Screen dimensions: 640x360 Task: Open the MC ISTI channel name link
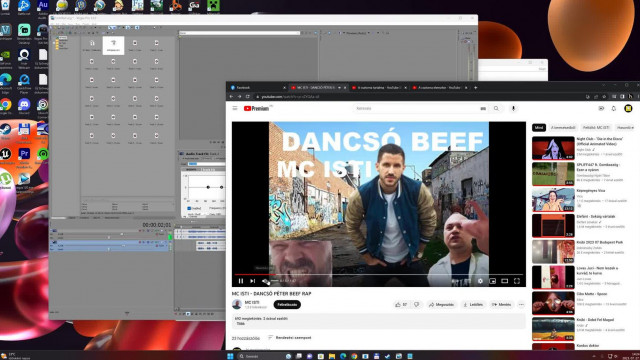(252, 302)
